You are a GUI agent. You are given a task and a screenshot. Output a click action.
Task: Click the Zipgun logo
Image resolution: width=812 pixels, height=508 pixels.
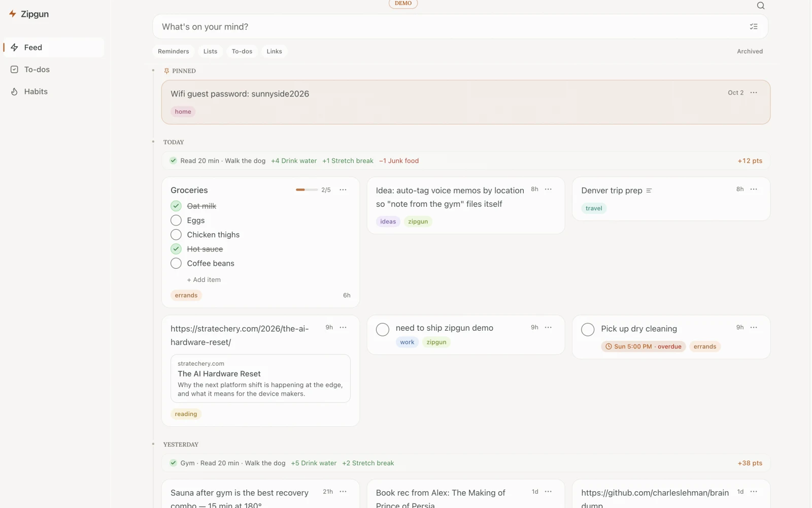29,14
